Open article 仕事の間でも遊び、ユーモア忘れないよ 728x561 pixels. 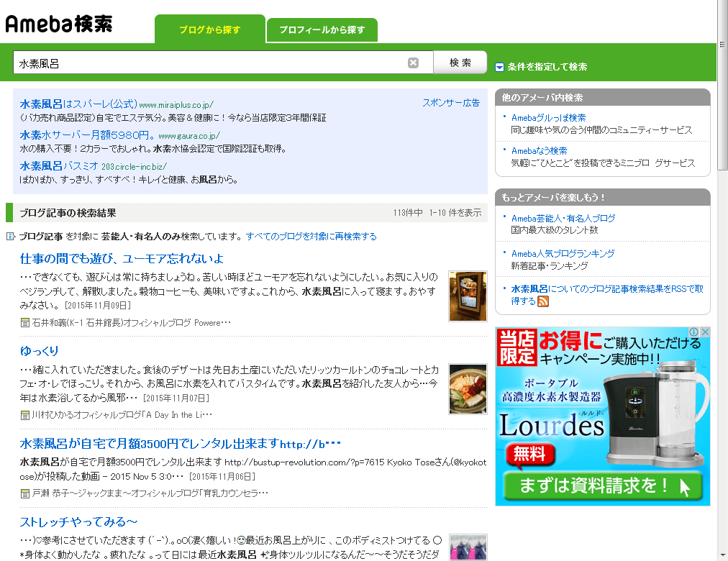[122, 258]
